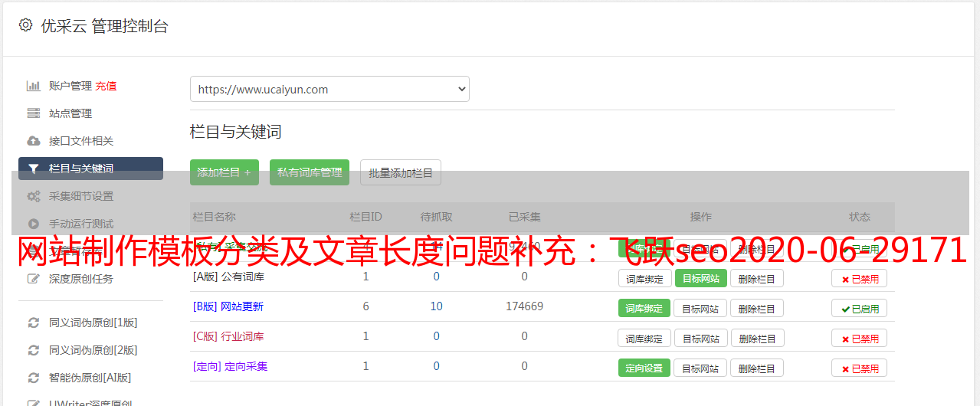This screenshot has height=406, width=980.
Task: Click 目标网站 for [定向] 定向采集
Action: pyautogui.click(x=700, y=368)
